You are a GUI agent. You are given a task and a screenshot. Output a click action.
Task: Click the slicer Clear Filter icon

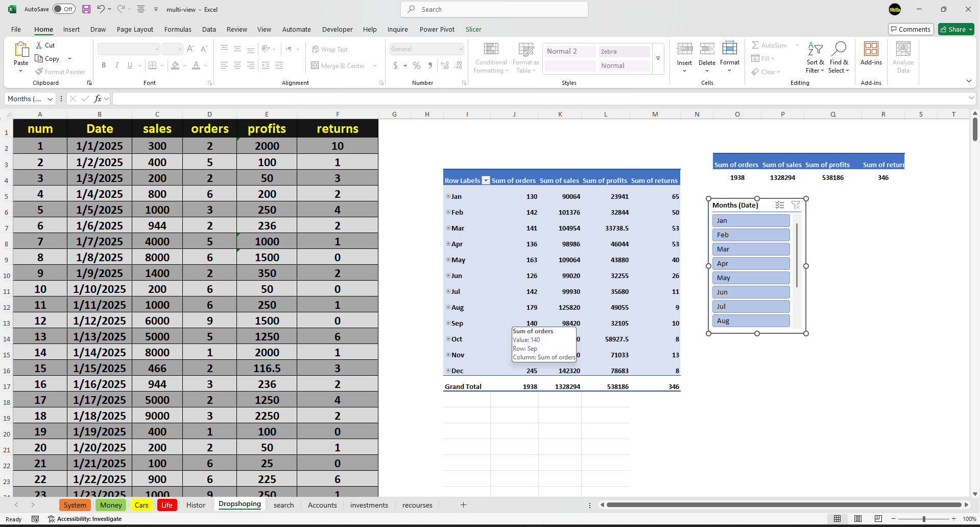(795, 205)
